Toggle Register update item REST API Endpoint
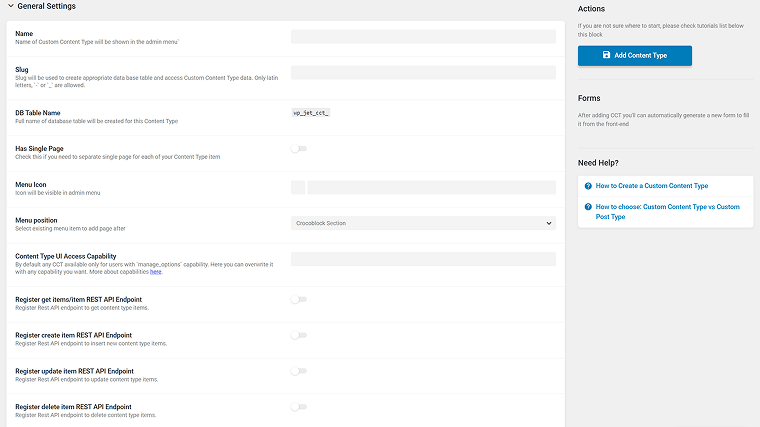Screen dimensions: 760x427 coord(299,371)
